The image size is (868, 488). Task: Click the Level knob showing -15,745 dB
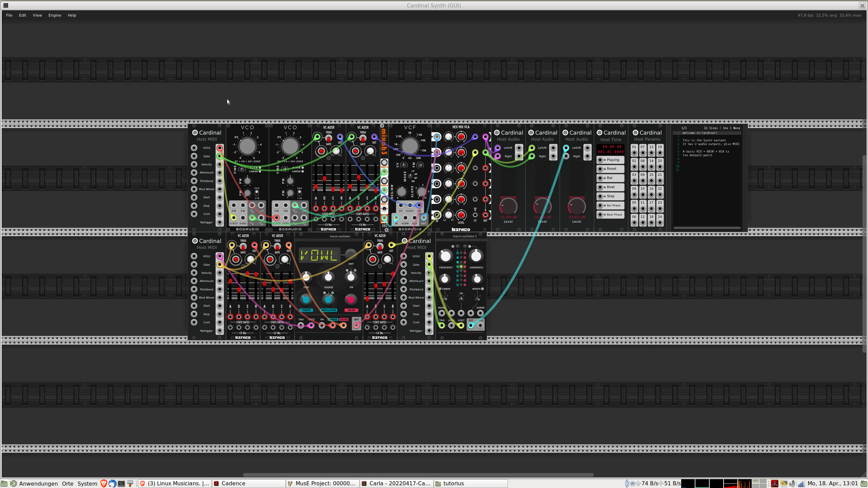(x=508, y=206)
